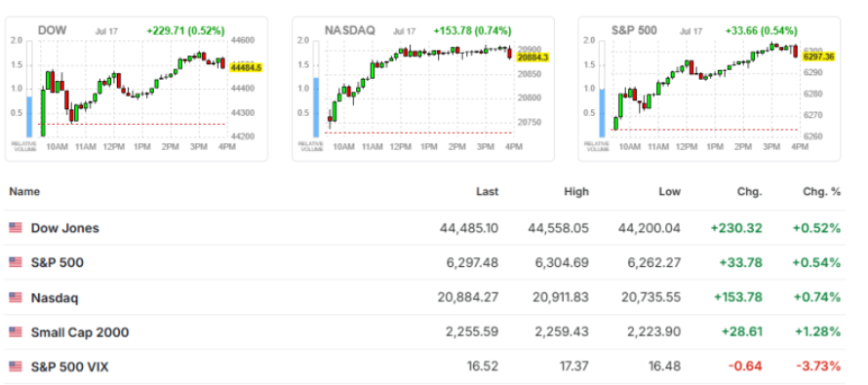Sort table by High column header
Screen dimensions: 868x385
576,192
